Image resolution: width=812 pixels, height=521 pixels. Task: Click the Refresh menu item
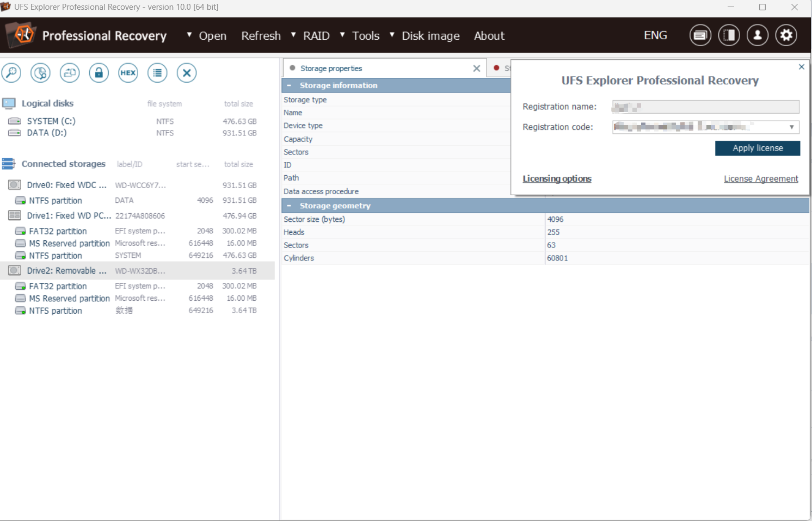(261, 36)
